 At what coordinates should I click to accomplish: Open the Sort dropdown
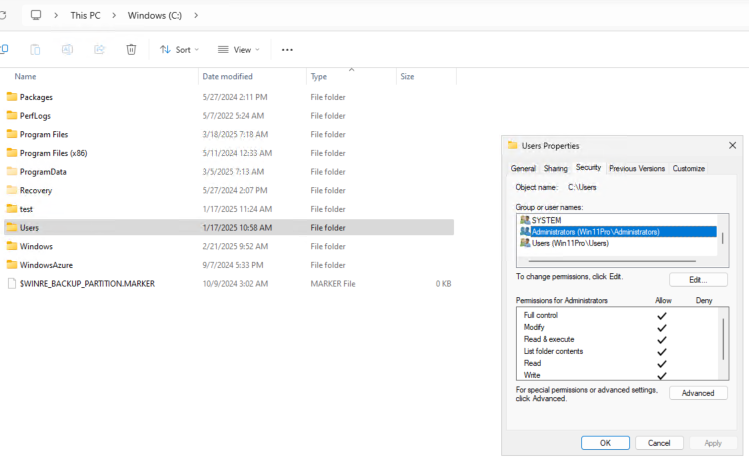(x=180, y=50)
